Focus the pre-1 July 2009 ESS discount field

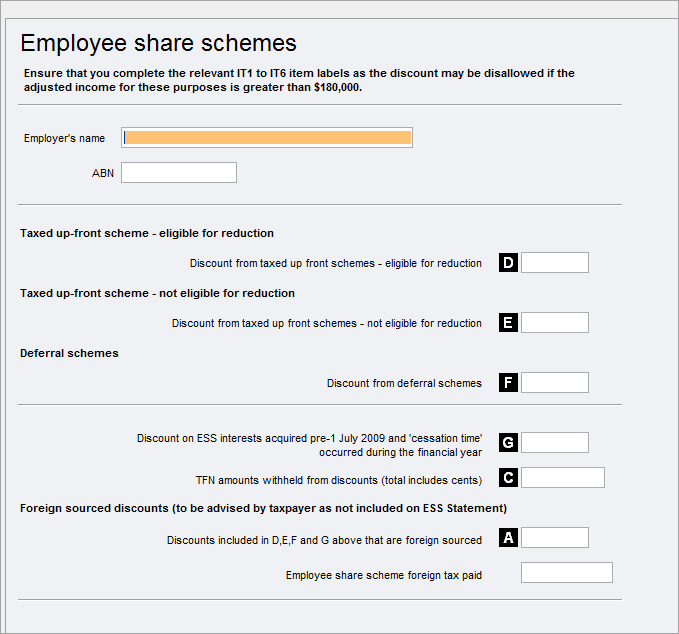point(555,443)
